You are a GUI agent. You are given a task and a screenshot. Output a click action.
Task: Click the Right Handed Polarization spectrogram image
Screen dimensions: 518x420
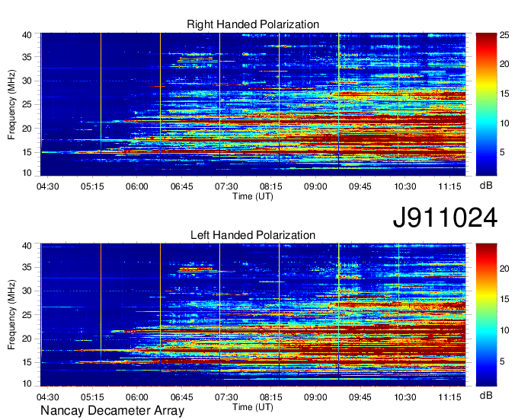(x=253, y=104)
